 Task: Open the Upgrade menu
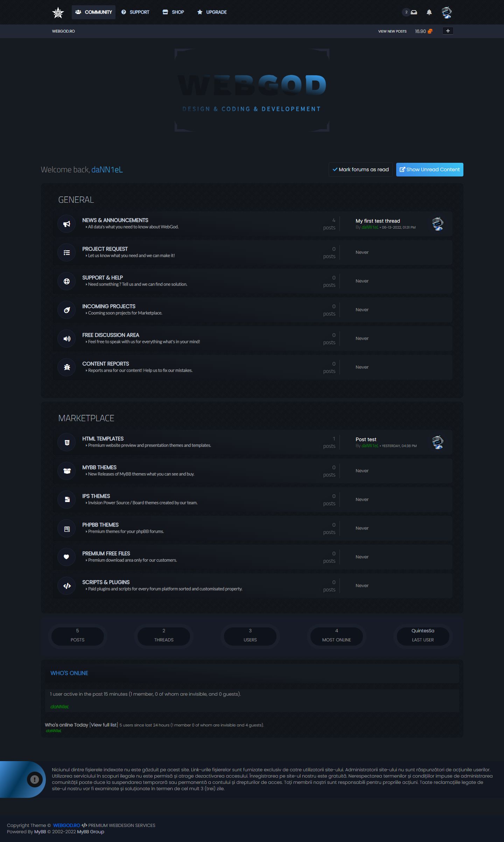pos(212,12)
